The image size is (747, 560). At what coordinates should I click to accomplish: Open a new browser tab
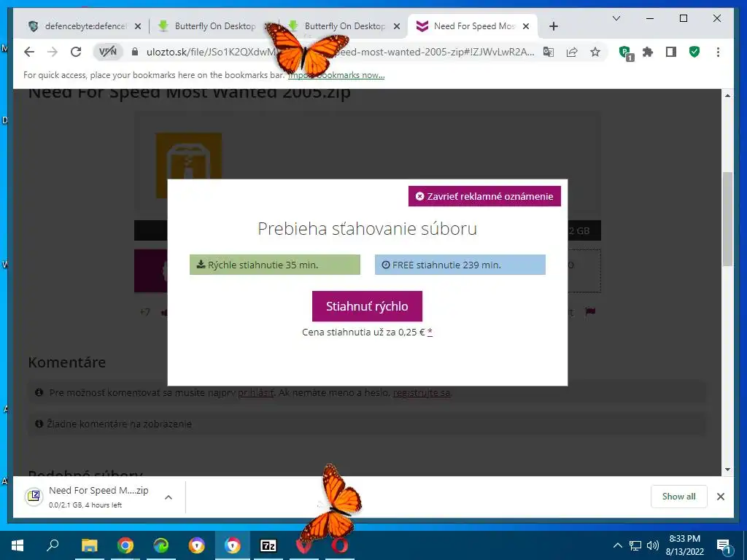[x=553, y=26]
